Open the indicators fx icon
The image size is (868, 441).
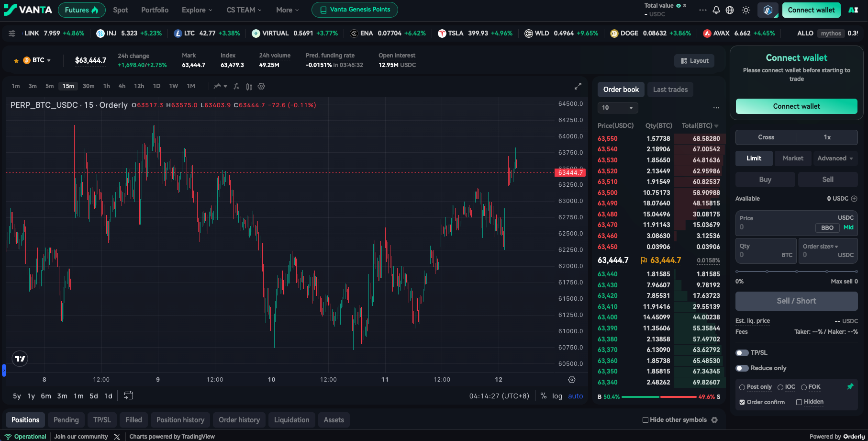[236, 86]
